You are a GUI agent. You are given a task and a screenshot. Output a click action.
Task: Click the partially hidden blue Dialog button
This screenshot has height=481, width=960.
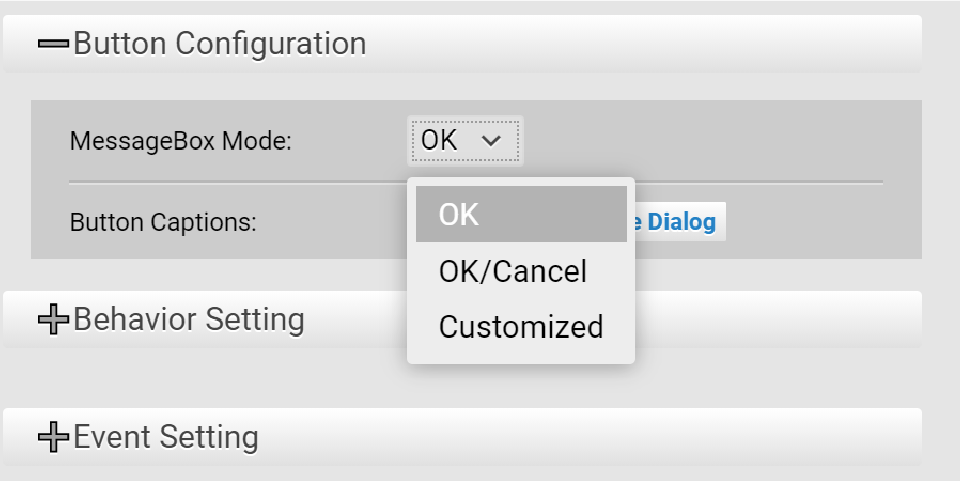point(680,221)
